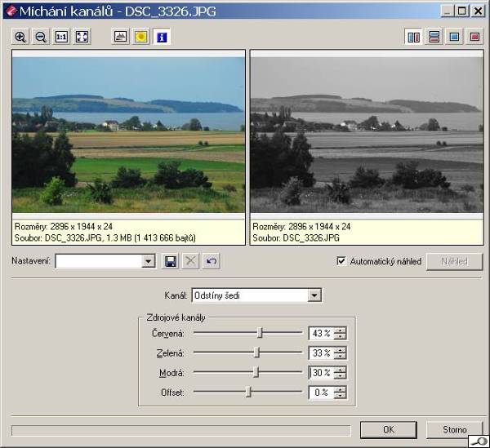Viewport: 490px width, 448px height.
Task: Toggle the histogram display icon
Action: coord(120,37)
